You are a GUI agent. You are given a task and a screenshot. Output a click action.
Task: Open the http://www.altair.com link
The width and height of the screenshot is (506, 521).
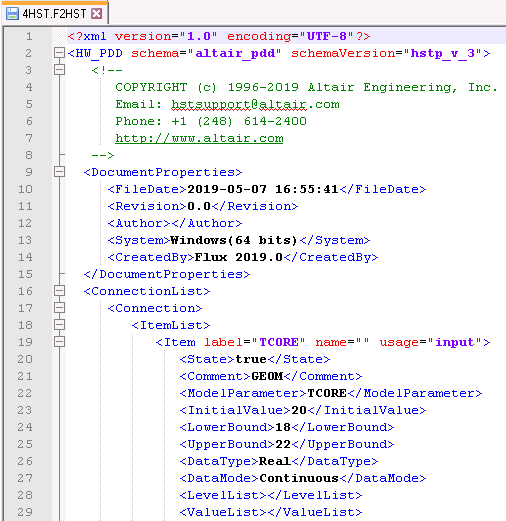199,138
